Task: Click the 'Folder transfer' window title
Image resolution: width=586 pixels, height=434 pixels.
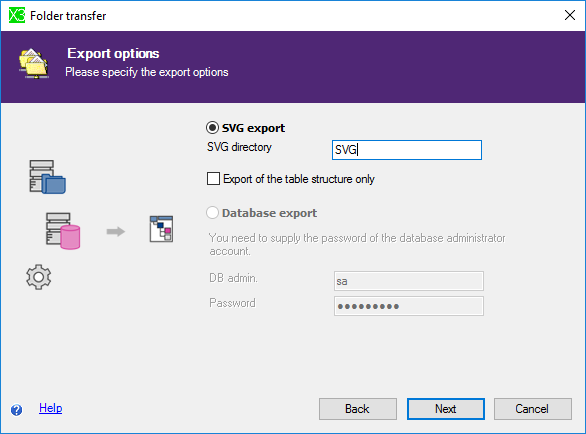Action: coord(68,16)
